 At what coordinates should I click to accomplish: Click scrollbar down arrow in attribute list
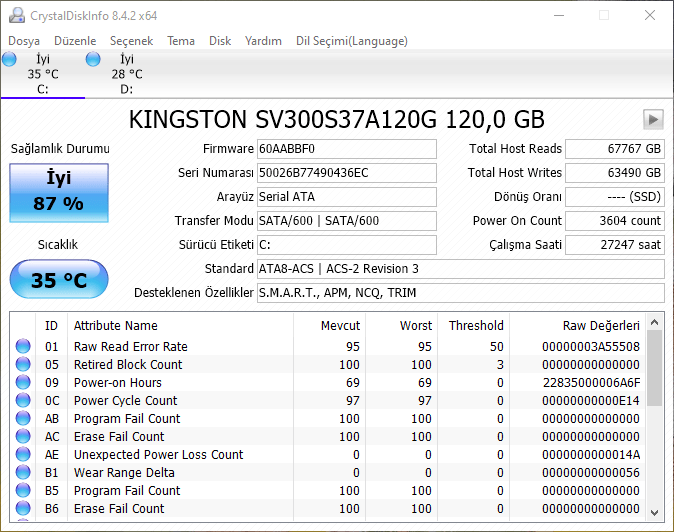[x=655, y=513]
